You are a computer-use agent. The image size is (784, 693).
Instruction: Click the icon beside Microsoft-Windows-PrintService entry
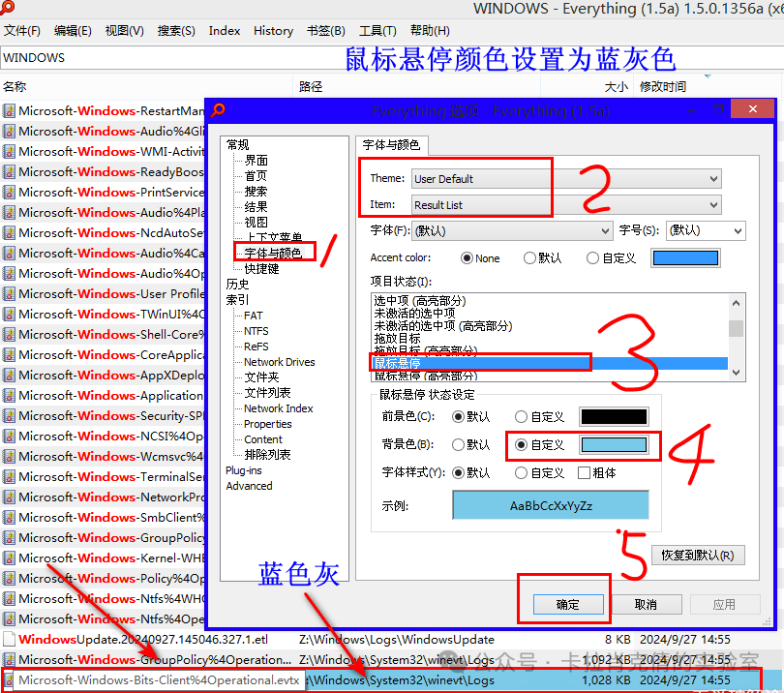pyautogui.click(x=9, y=193)
